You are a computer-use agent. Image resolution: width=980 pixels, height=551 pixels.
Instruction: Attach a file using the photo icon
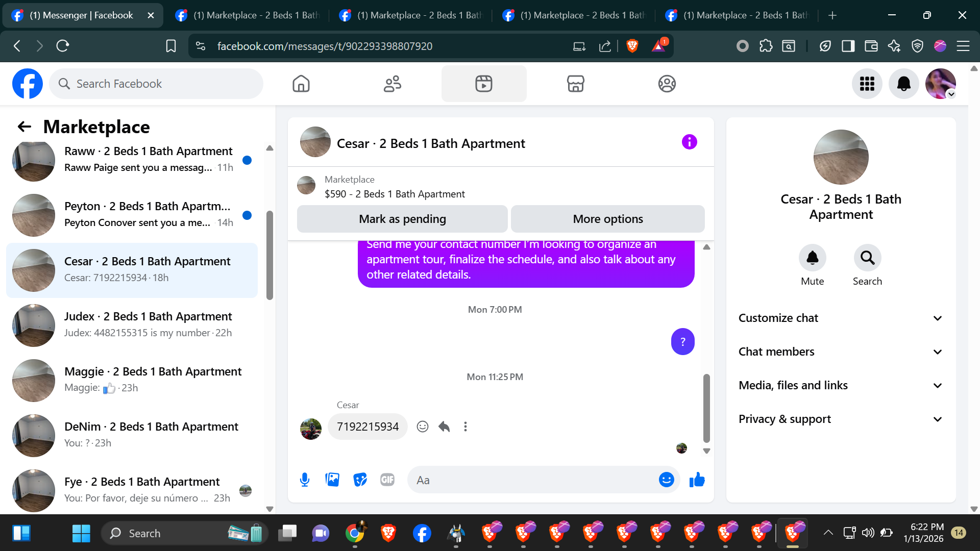point(332,480)
